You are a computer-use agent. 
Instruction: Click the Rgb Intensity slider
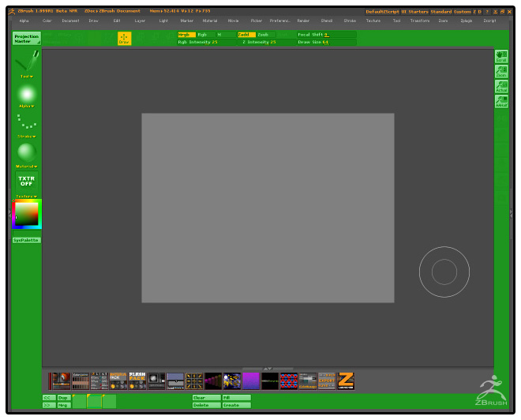(x=207, y=42)
